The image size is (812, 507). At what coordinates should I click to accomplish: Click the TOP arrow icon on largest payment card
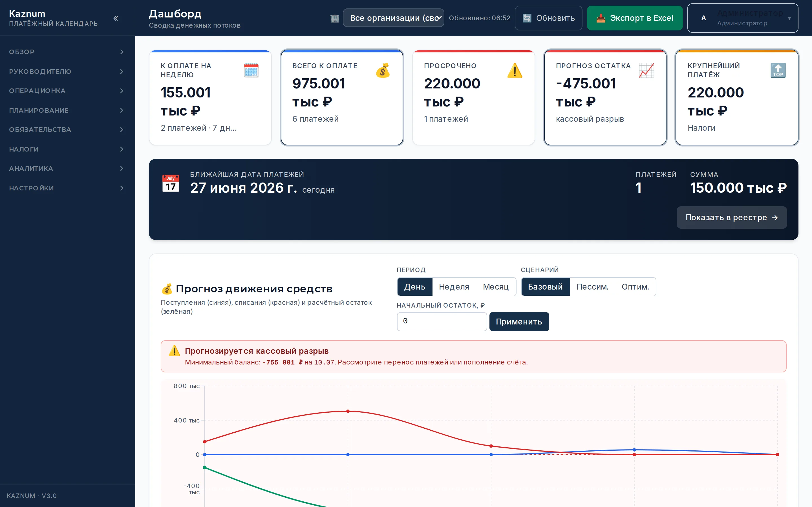point(778,70)
